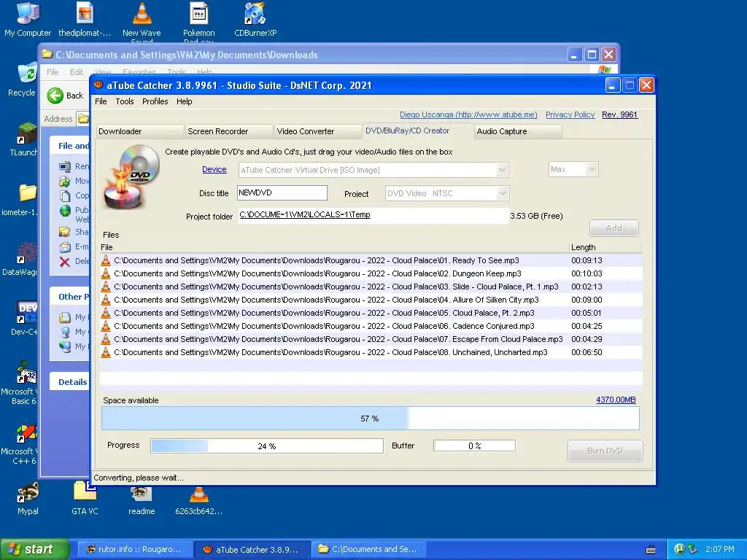
Task: Click Disc title input field
Action: pyautogui.click(x=282, y=192)
